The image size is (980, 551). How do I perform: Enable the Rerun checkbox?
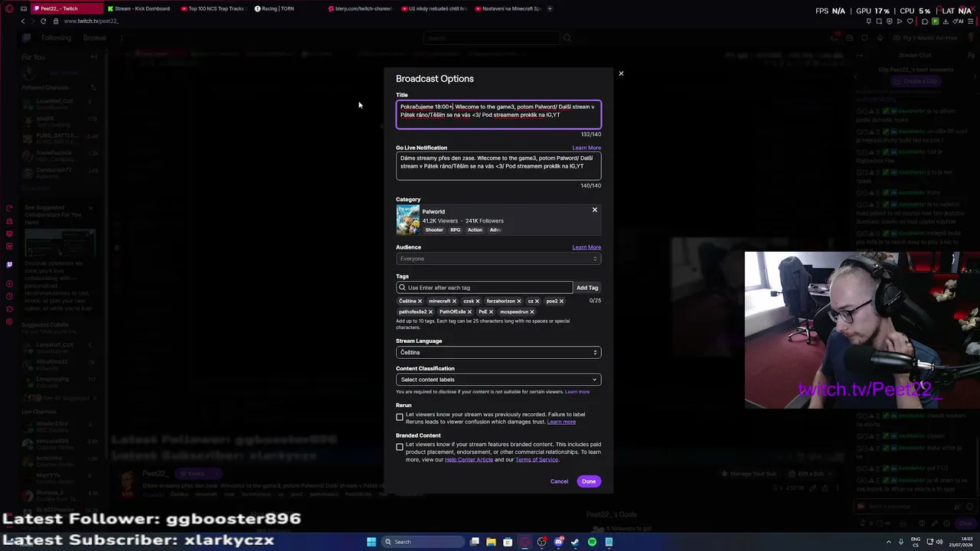pos(400,418)
